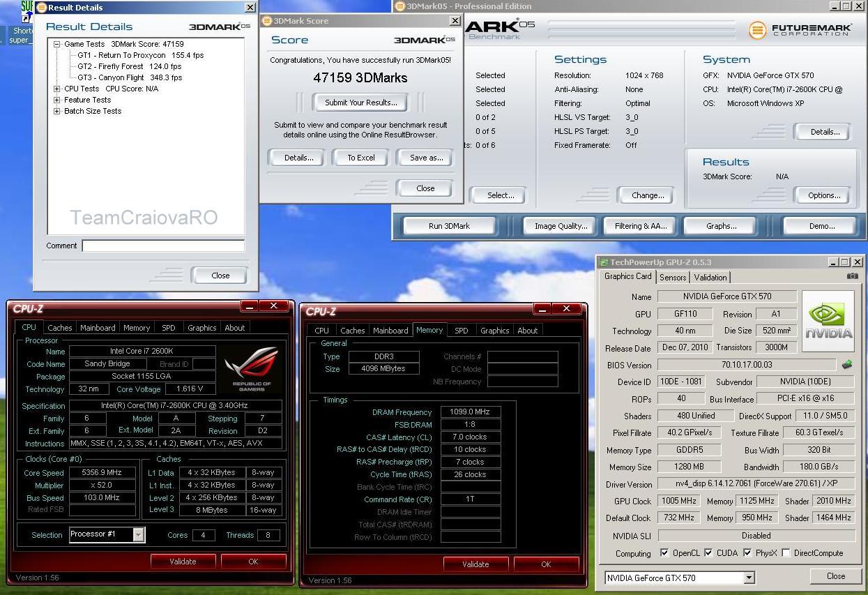The image size is (868, 595).
Task: Click OK in left CPU-Z window
Action: [x=253, y=562]
